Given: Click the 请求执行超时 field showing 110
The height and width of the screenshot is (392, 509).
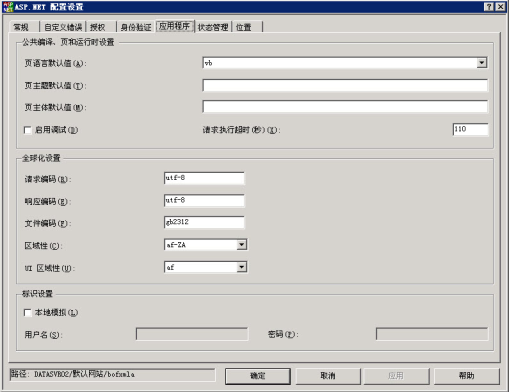Looking at the screenshot, I should (x=470, y=129).
